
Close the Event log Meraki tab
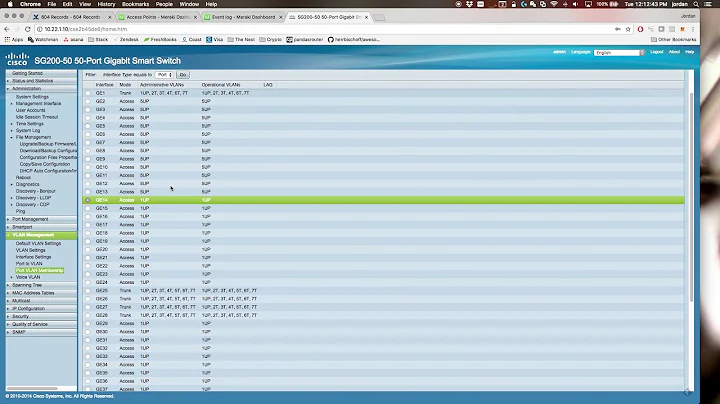coord(281,17)
